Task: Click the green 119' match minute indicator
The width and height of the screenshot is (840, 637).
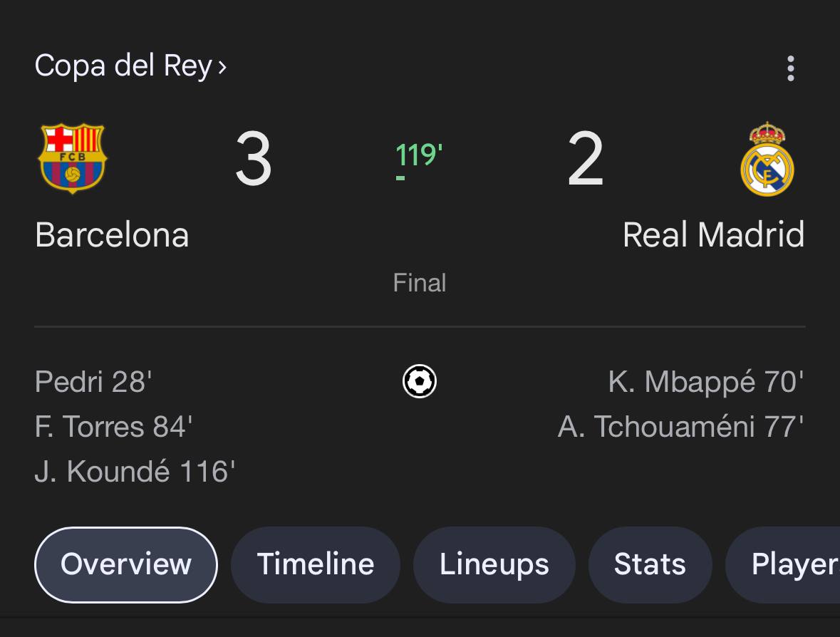Action: [x=419, y=156]
